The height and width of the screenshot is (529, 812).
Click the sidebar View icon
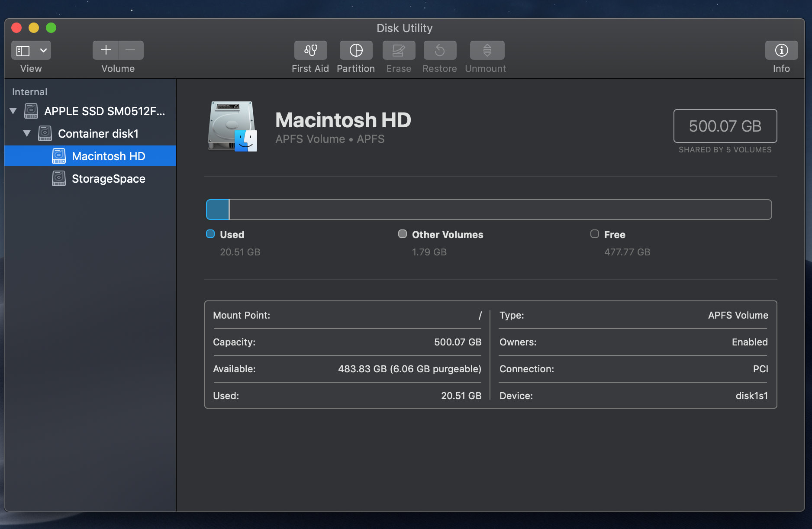[x=23, y=51]
